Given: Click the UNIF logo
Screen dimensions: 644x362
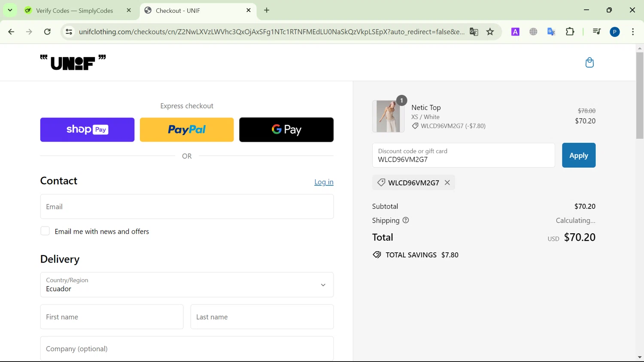Looking at the screenshot, I should pyautogui.click(x=73, y=62).
